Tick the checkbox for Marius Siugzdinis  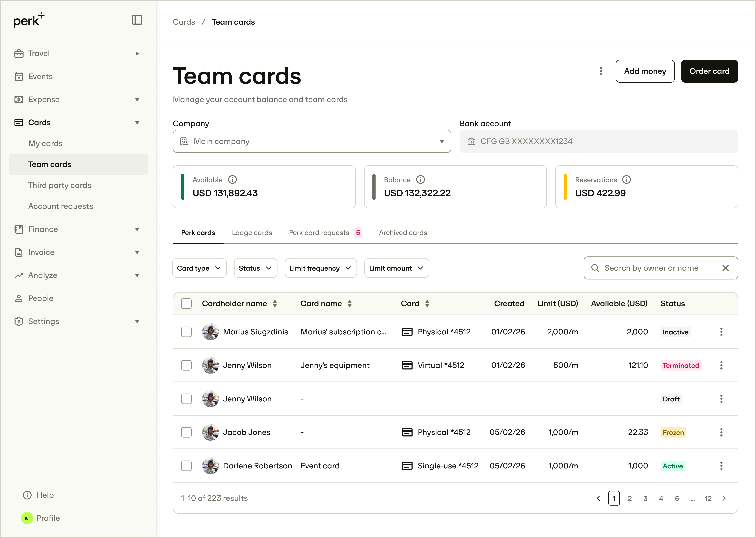click(x=186, y=332)
